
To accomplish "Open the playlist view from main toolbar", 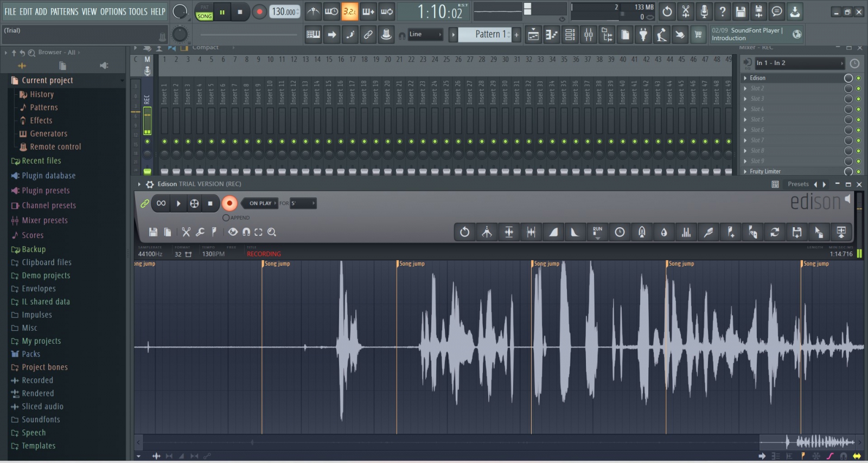I will [x=533, y=35].
